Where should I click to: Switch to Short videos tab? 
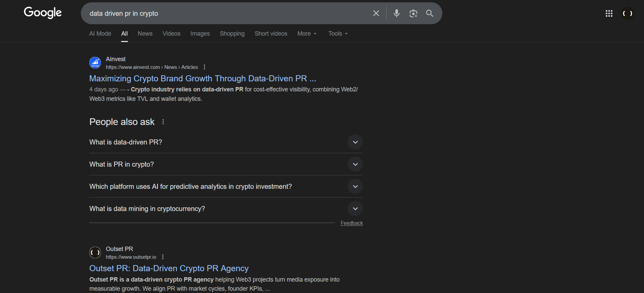tap(271, 34)
